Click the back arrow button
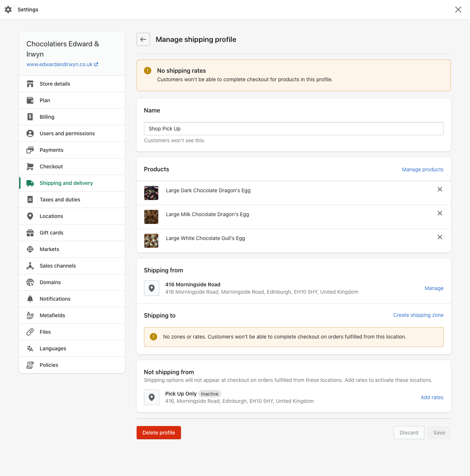The height and width of the screenshot is (476, 470). coord(143,39)
